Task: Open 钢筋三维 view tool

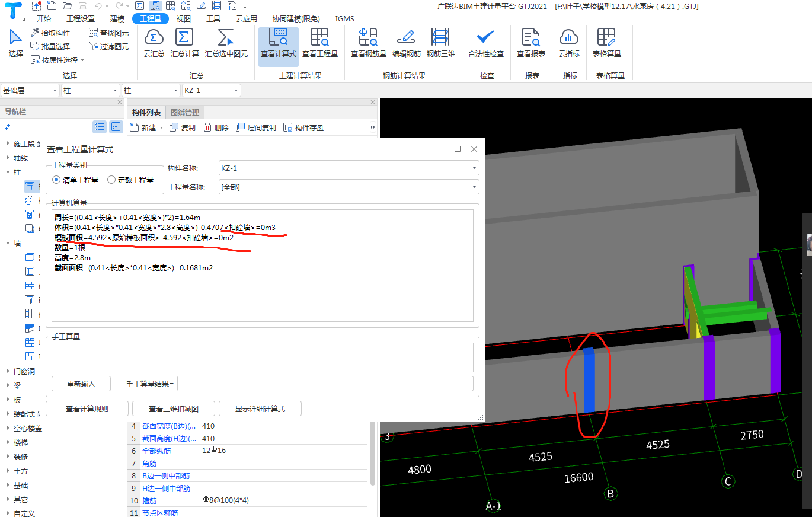Action: (x=441, y=43)
